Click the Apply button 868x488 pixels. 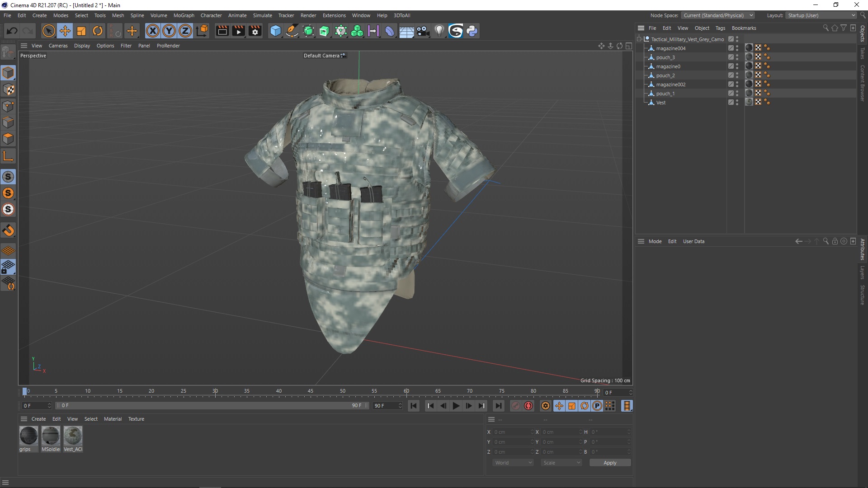pyautogui.click(x=610, y=463)
